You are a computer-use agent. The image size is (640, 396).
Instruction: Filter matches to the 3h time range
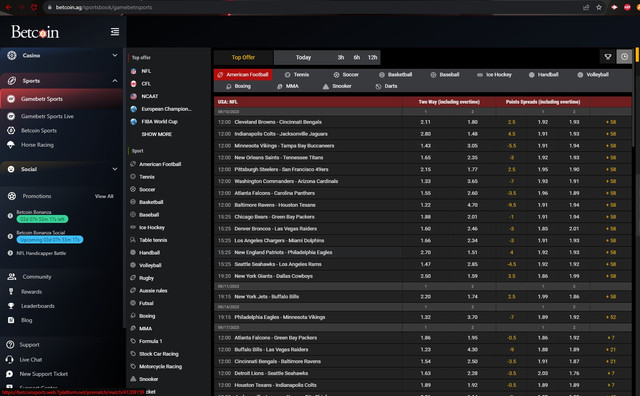(x=340, y=58)
